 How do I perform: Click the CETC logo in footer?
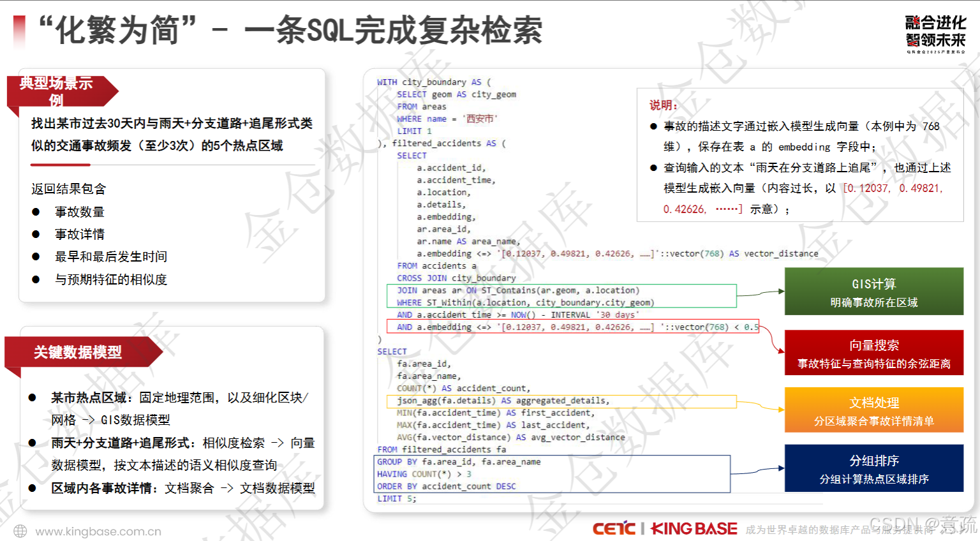pos(614,528)
